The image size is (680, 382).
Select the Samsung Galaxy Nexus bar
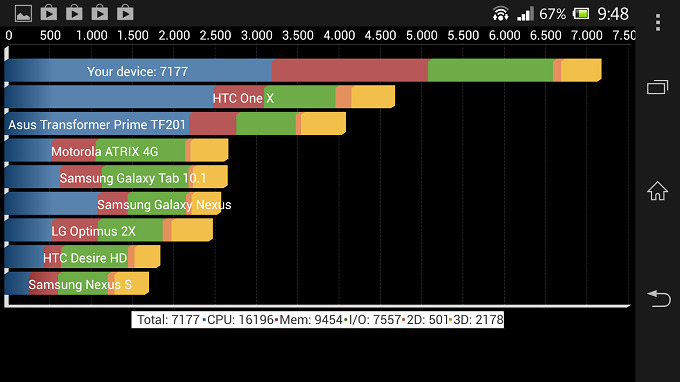coord(113,203)
